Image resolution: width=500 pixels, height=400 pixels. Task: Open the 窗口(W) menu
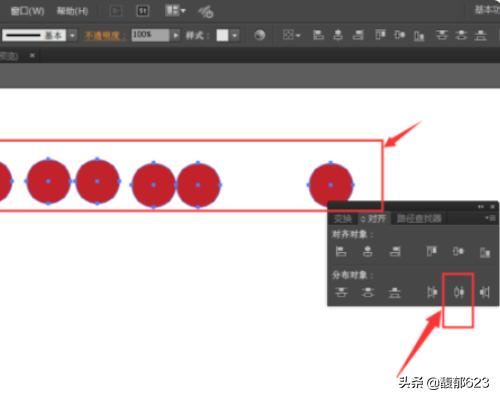(27, 11)
